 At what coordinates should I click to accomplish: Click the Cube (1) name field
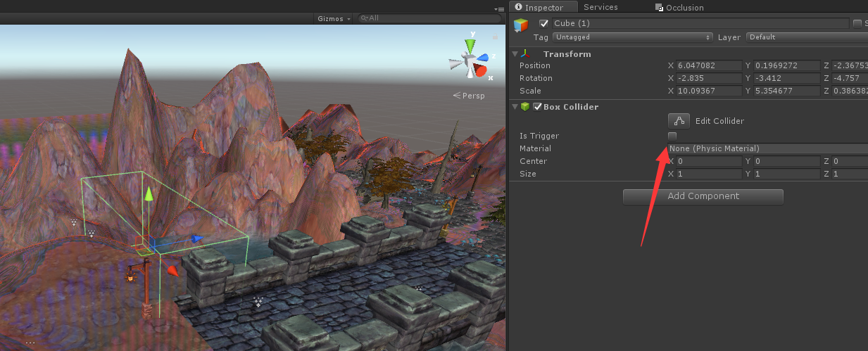[x=700, y=23]
